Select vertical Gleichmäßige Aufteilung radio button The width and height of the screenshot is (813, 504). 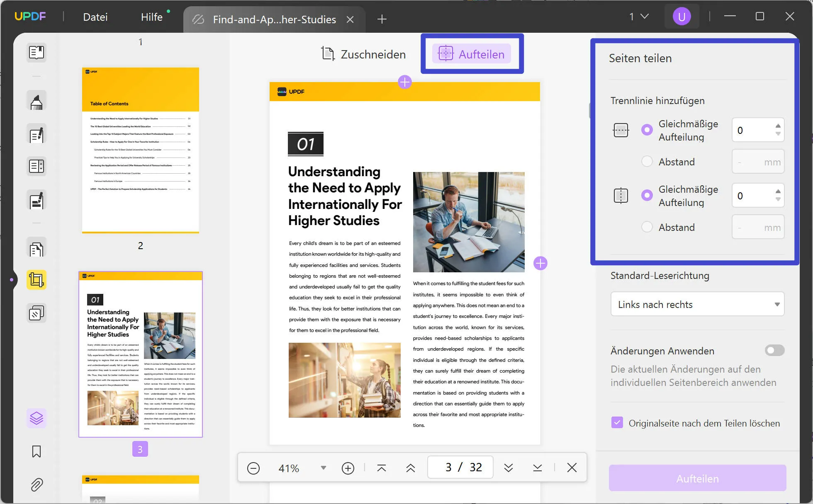(647, 195)
